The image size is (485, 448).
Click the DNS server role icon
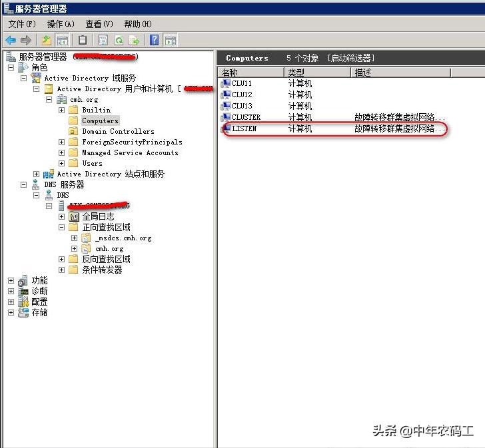pyautogui.click(x=35, y=184)
